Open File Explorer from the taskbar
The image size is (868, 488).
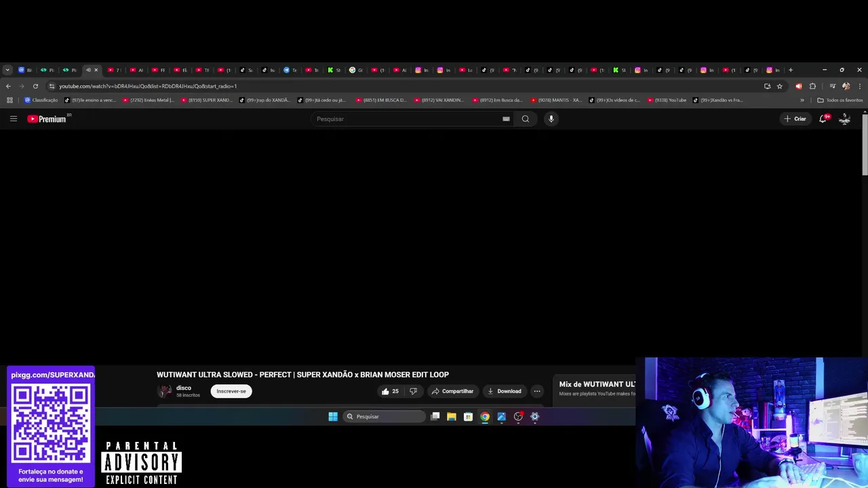coord(452,417)
